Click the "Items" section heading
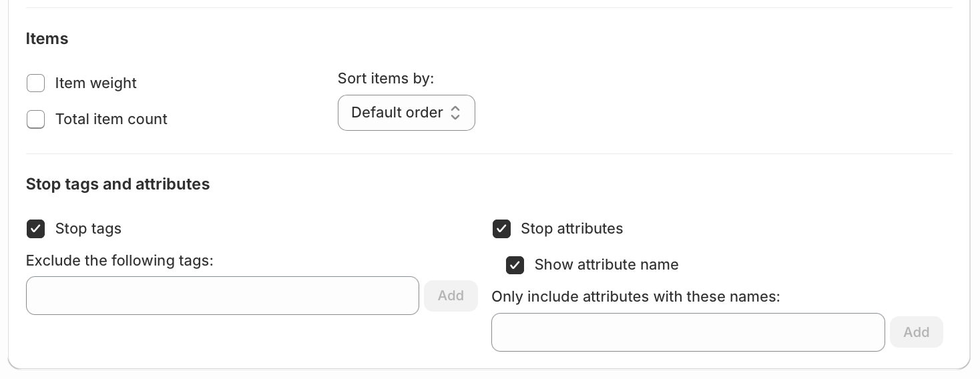Viewport: 980px width, 379px height. (47, 39)
